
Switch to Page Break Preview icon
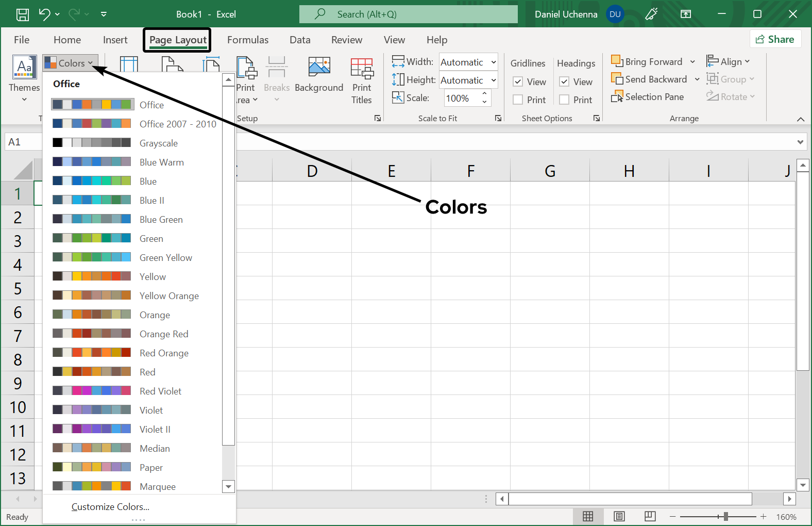pos(650,516)
